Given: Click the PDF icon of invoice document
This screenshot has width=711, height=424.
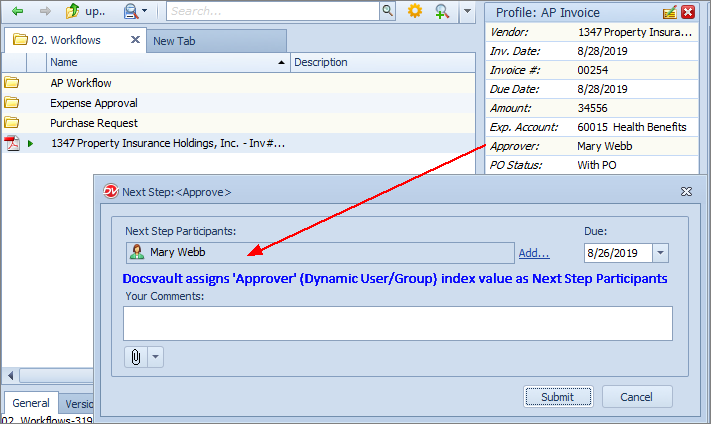Looking at the screenshot, I should [12, 143].
